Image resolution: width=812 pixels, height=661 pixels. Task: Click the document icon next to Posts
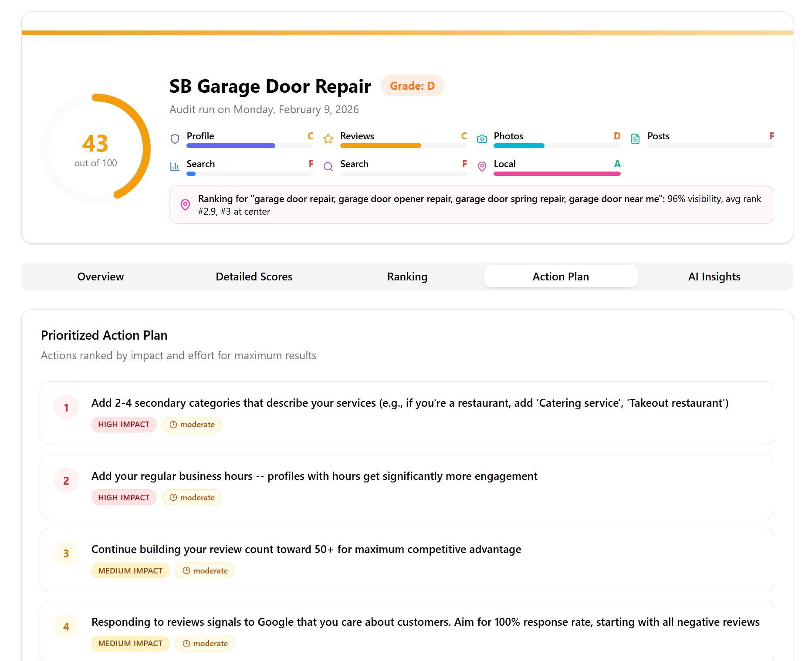point(635,138)
